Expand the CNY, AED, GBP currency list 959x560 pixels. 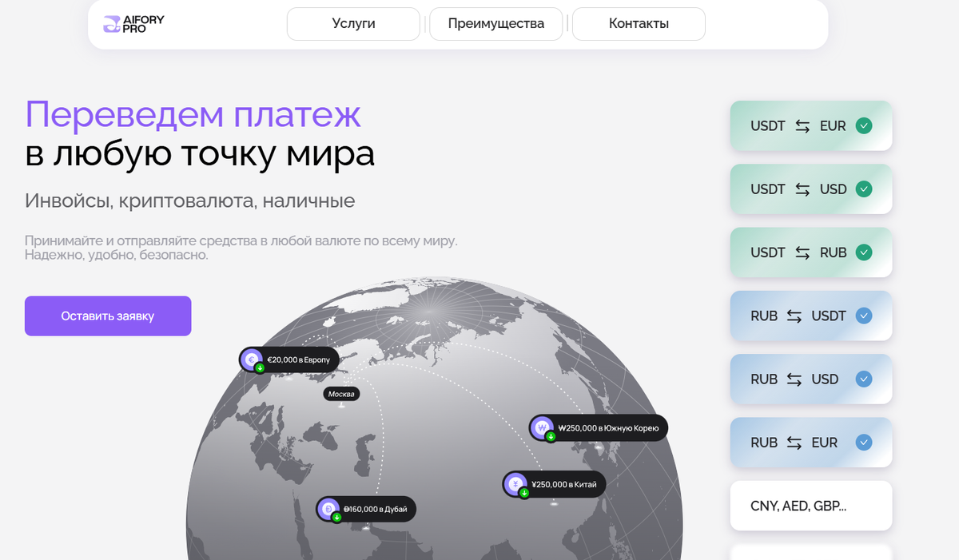coord(810,505)
